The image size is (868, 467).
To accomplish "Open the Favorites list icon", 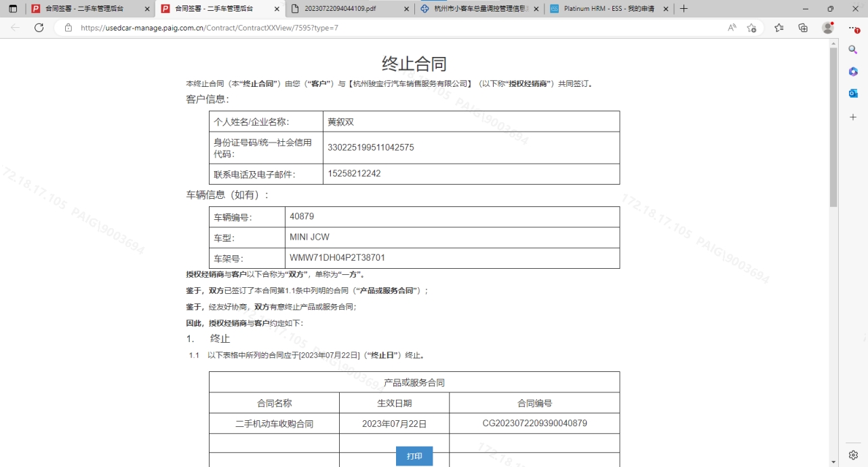I will (x=778, y=28).
